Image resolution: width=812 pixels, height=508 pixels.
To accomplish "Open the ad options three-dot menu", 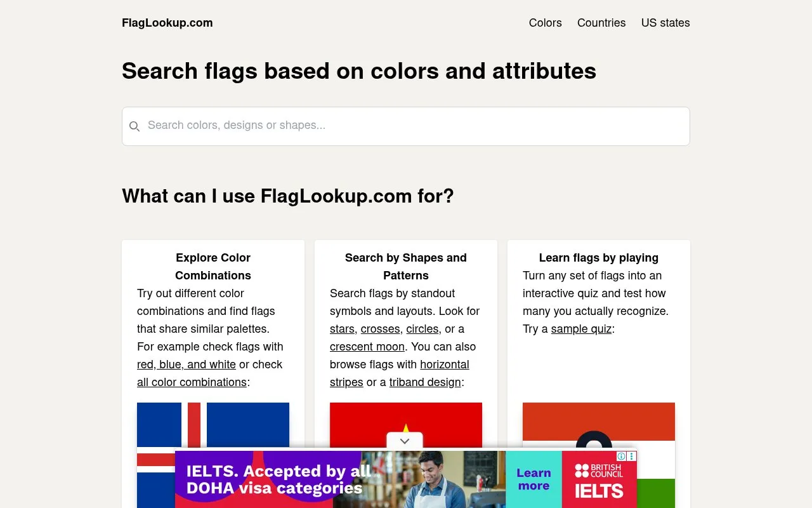I will point(632,456).
